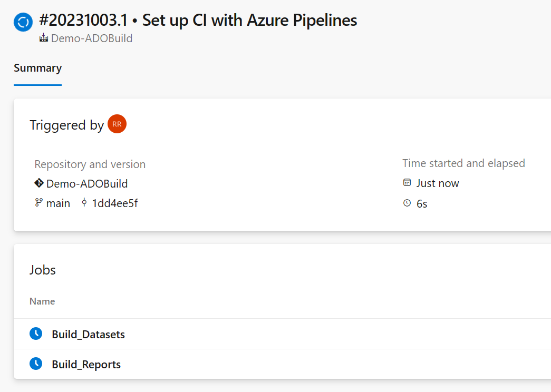Click the clock icon next to 6s elapsed

(x=407, y=203)
